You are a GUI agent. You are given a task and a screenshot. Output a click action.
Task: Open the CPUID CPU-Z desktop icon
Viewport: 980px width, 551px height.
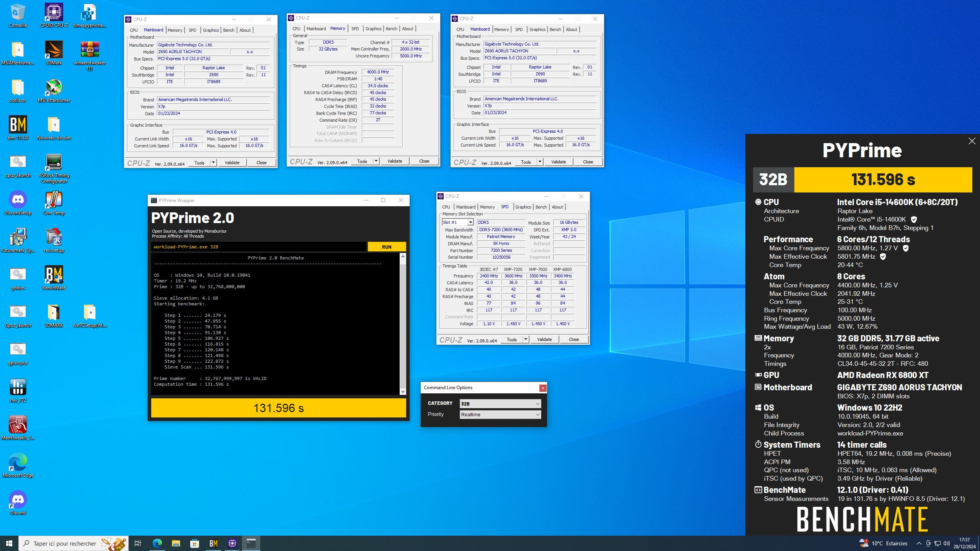tap(54, 15)
